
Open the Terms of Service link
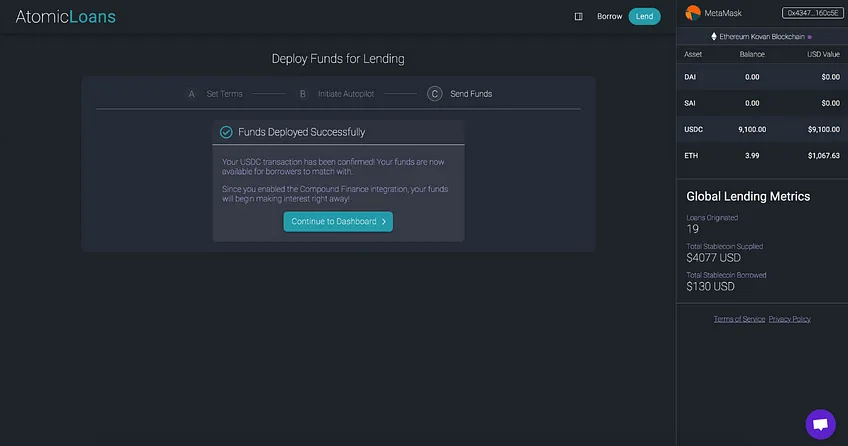tap(739, 319)
